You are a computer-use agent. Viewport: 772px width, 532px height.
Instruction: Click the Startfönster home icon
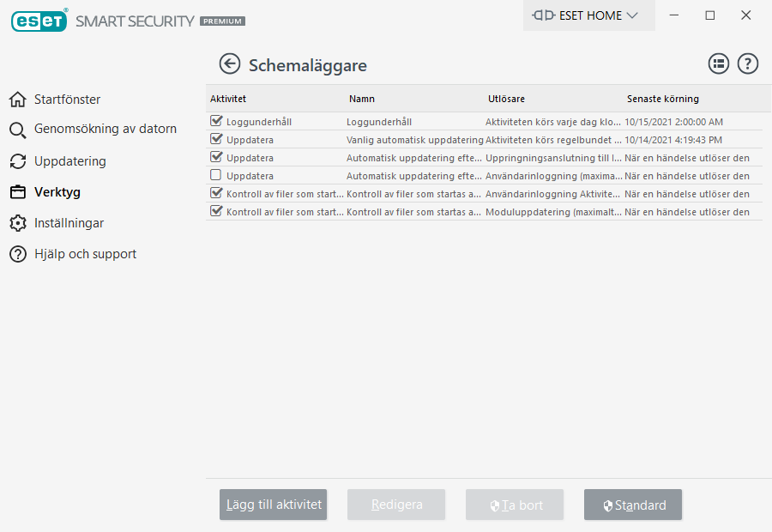pos(17,100)
